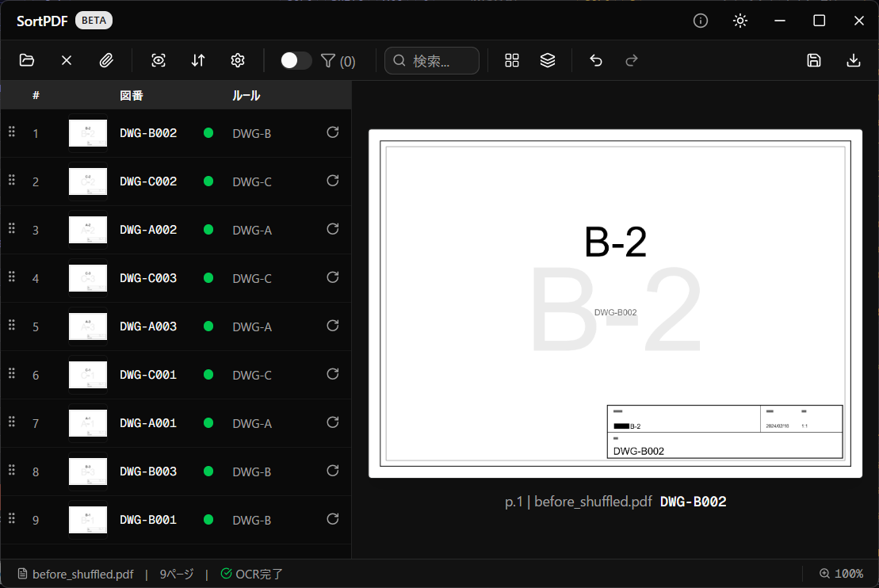Image resolution: width=879 pixels, height=588 pixels.
Task: Undo the last action
Action: (x=596, y=60)
